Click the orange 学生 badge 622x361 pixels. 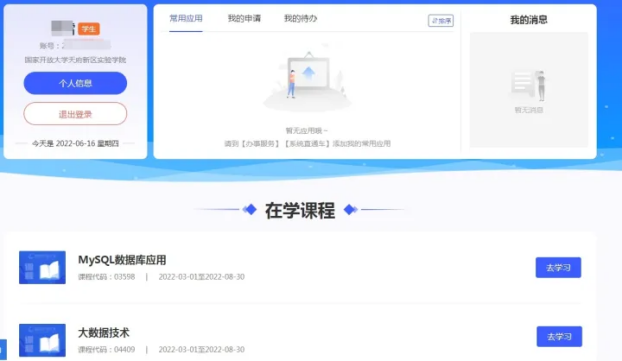[88, 29]
